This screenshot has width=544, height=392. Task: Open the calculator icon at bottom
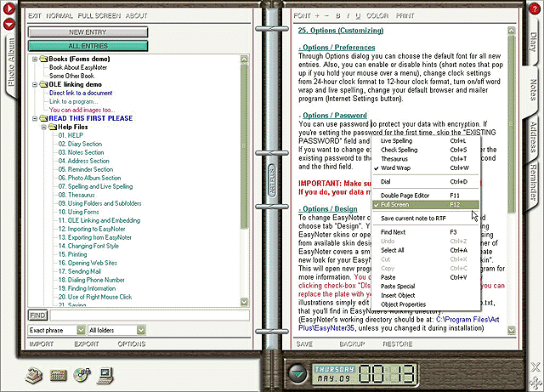58,375
